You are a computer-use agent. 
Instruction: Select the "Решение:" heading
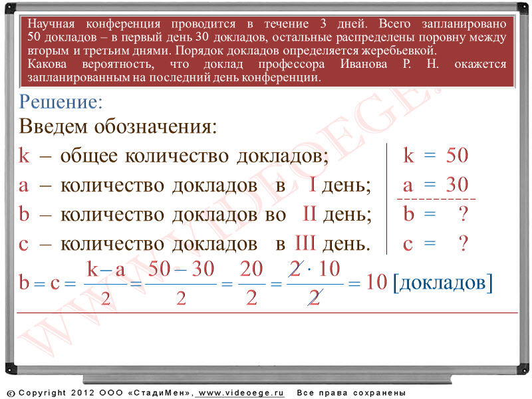(61, 102)
